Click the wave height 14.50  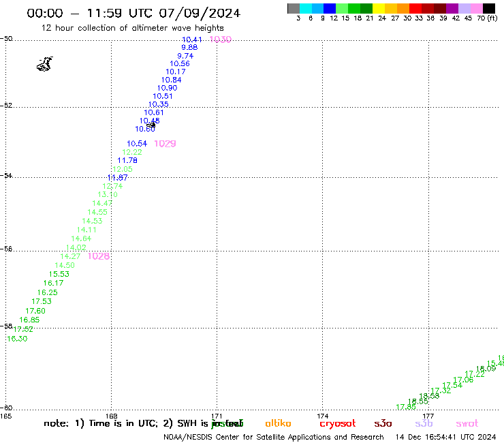coord(65,265)
